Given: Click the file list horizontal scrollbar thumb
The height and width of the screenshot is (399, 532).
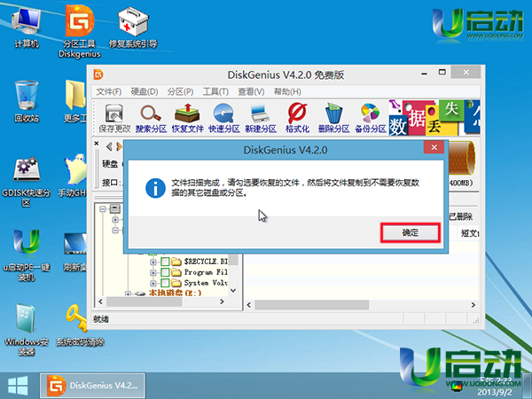Looking at the screenshot, I should click(312, 305).
